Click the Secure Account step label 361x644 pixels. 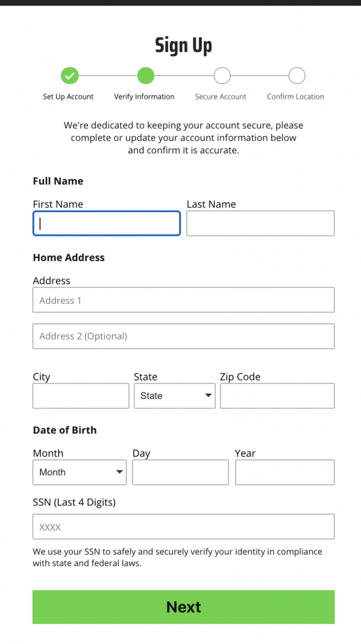[221, 97]
